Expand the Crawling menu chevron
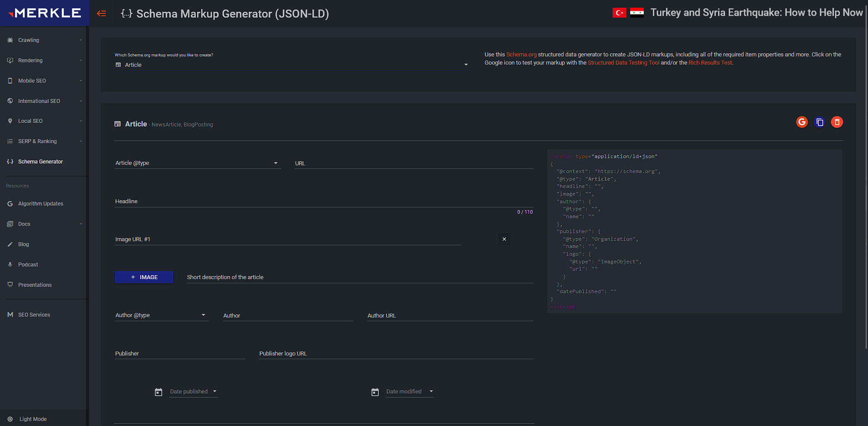 pos(81,40)
